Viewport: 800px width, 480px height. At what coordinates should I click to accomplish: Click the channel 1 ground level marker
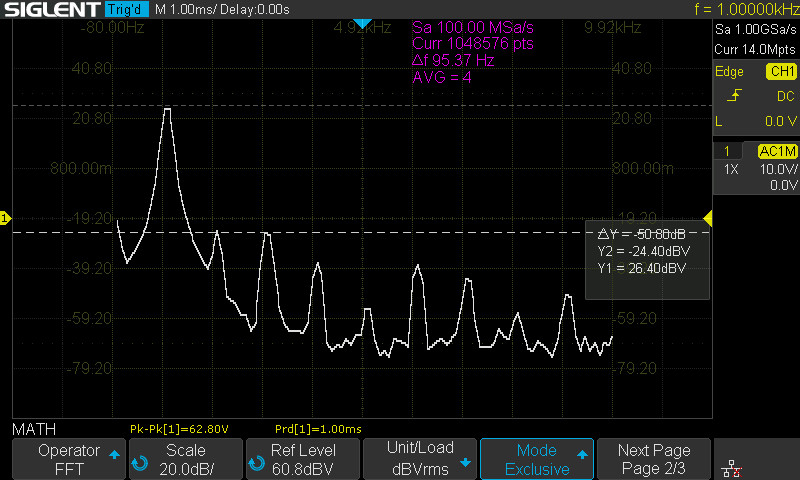[5, 218]
